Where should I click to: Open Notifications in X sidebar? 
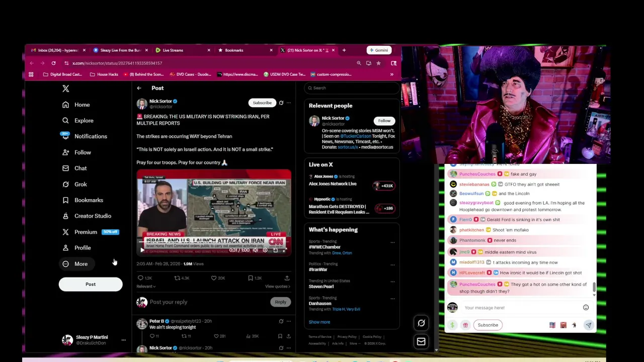(85, 136)
